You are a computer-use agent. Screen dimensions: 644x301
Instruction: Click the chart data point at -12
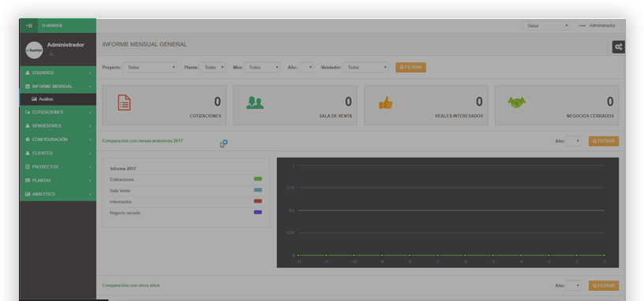[298, 255]
